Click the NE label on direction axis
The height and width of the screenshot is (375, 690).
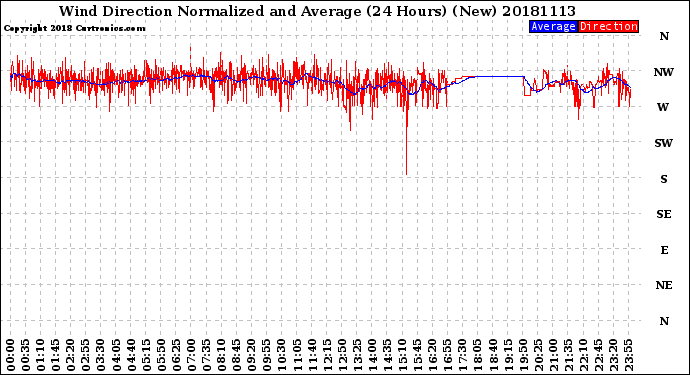tap(664, 285)
